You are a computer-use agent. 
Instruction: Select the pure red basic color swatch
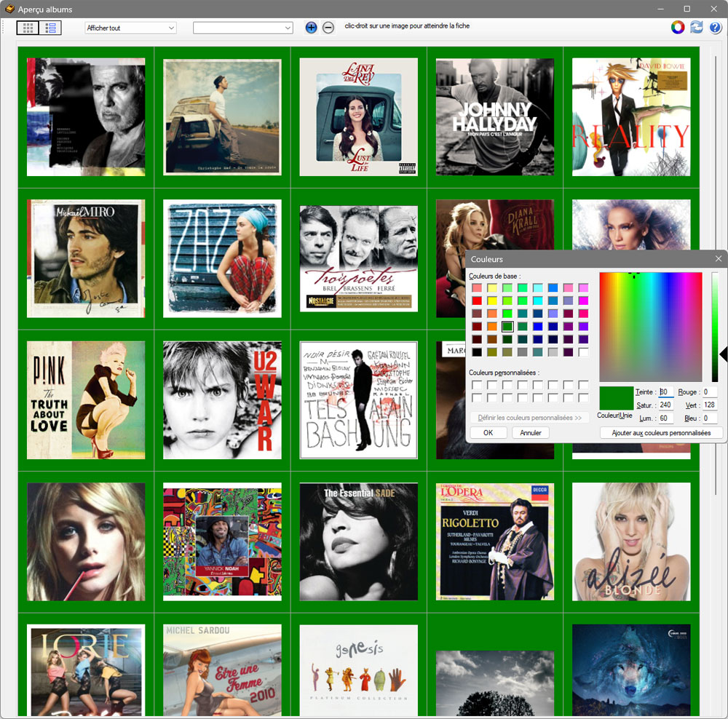[x=477, y=301]
